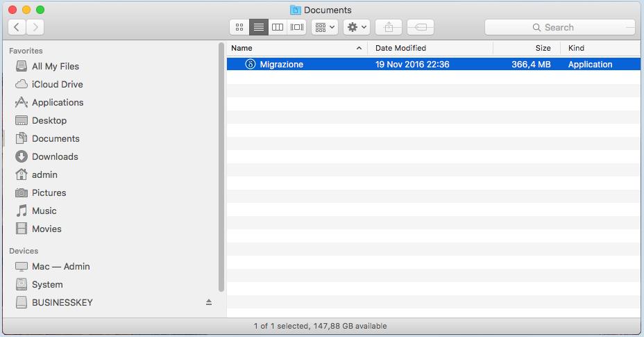Open Applications in the sidebar
This screenshot has height=337, width=644.
pos(57,102)
